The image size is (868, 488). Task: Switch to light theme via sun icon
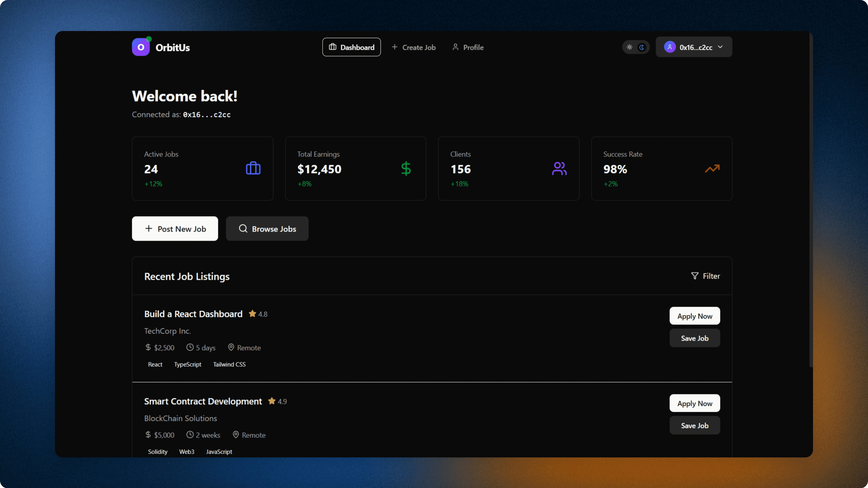(630, 47)
